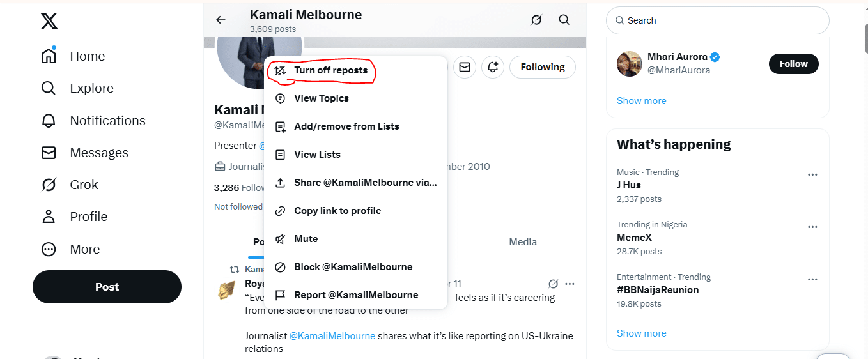Choose Copy link to profile

point(337,211)
